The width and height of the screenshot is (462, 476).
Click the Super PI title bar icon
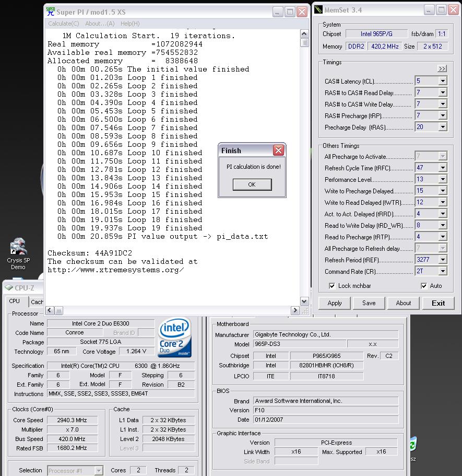click(50, 11)
